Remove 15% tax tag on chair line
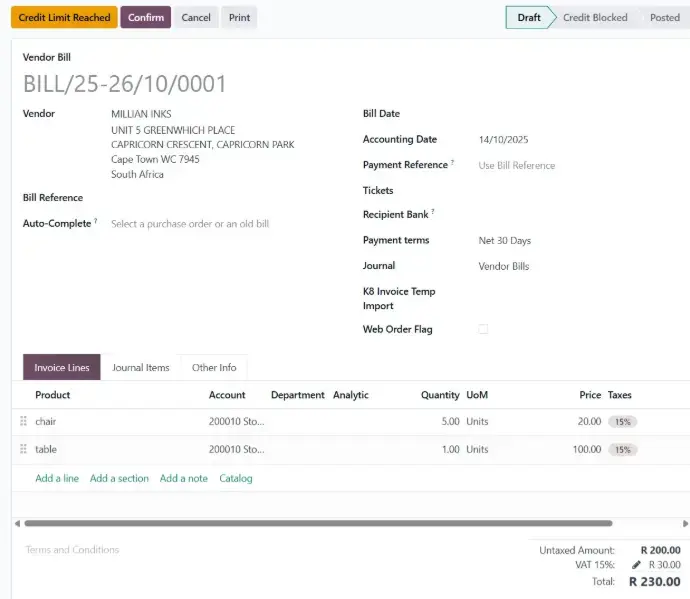Image resolution: width=690 pixels, height=599 pixels. tap(623, 422)
